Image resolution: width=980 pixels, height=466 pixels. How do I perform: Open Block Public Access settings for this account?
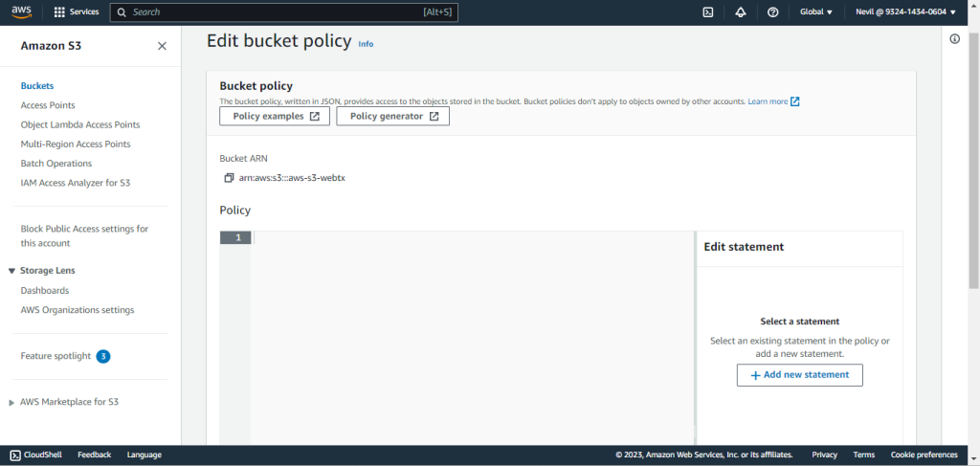click(x=84, y=235)
